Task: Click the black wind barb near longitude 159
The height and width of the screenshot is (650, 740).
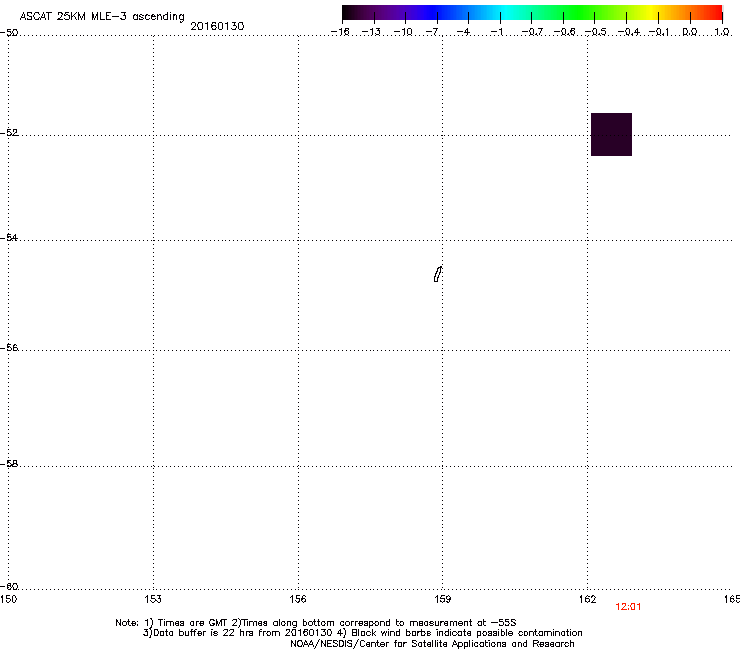Action: (x=438, y=274)
